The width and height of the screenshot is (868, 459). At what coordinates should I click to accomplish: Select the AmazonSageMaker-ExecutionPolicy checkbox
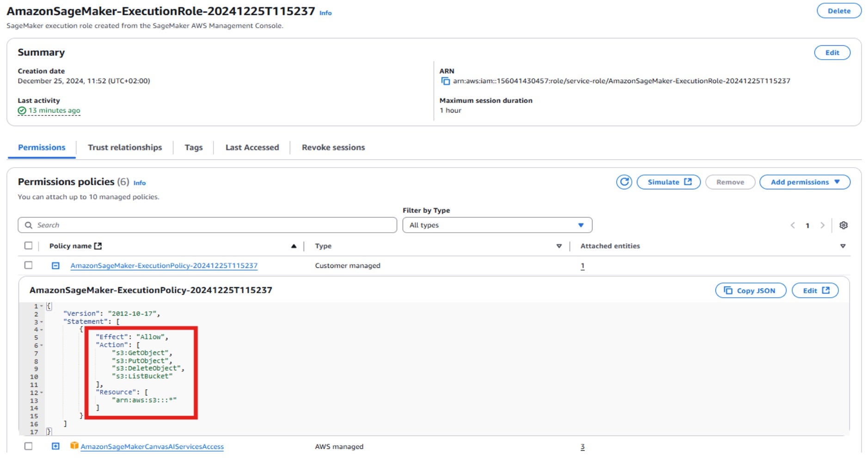pyautogui.click(x=29, y=265)
